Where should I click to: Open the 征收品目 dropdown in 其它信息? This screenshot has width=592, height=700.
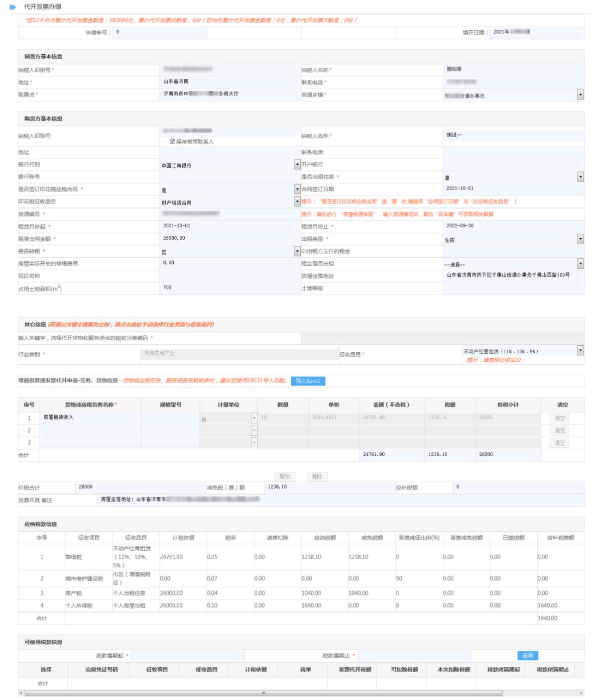click(580, 350)
